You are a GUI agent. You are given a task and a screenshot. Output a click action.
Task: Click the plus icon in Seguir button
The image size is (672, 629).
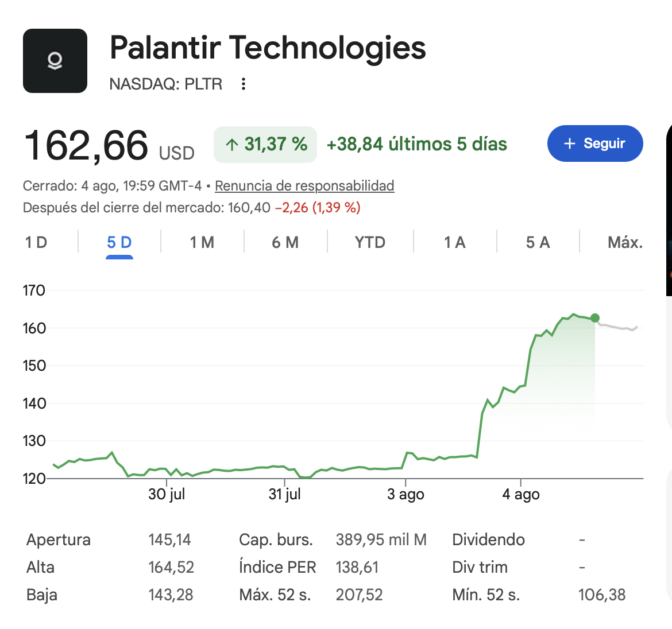569,143
